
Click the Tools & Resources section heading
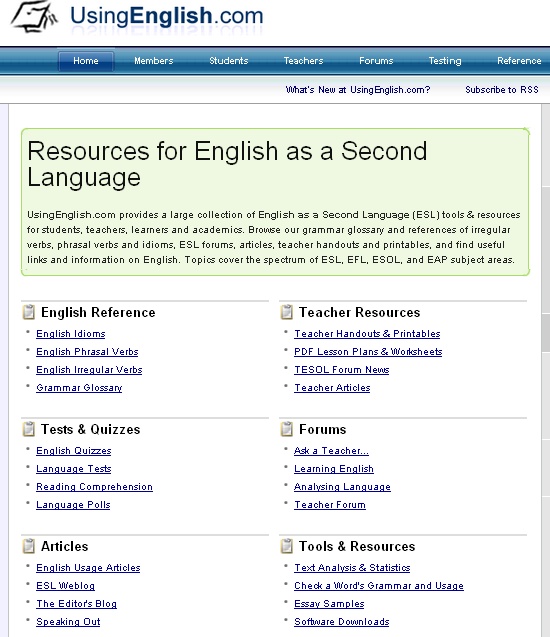tap(357, 546)
